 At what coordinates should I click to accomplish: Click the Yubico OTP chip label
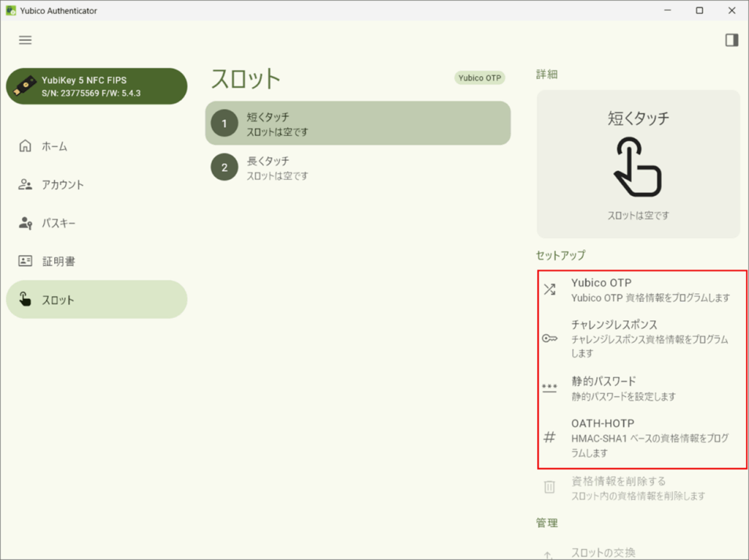coord(480,77)
